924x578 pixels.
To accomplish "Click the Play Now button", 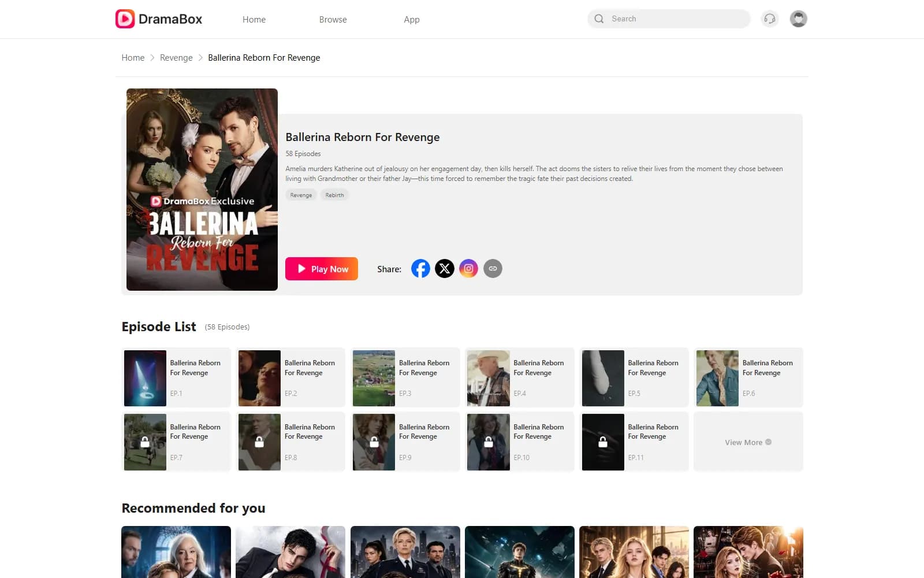I will tap(322, 269).
